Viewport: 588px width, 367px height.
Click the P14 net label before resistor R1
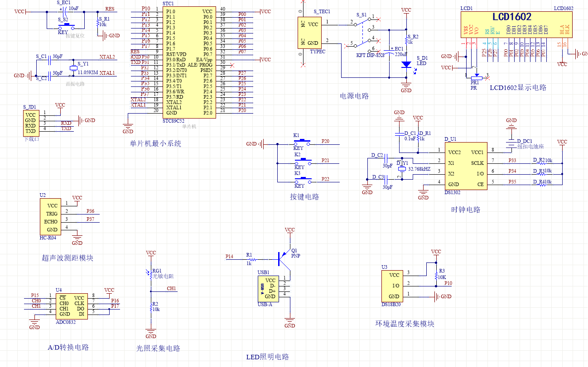(x=230, y=257)
